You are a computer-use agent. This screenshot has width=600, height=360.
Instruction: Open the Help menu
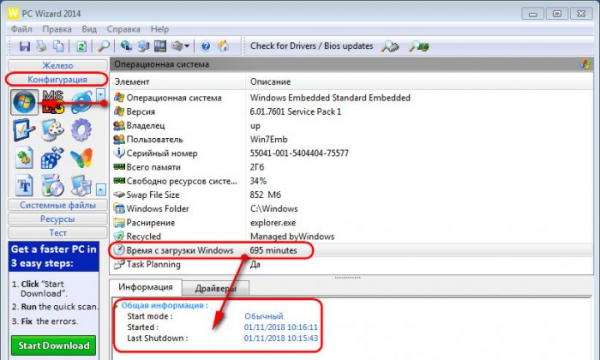pos(160,29)
